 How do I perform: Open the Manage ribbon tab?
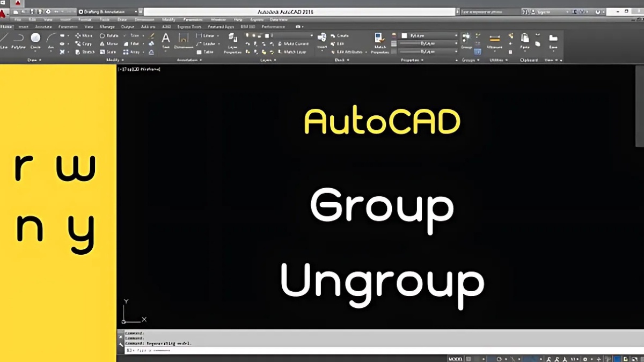[x=107, y=26]
